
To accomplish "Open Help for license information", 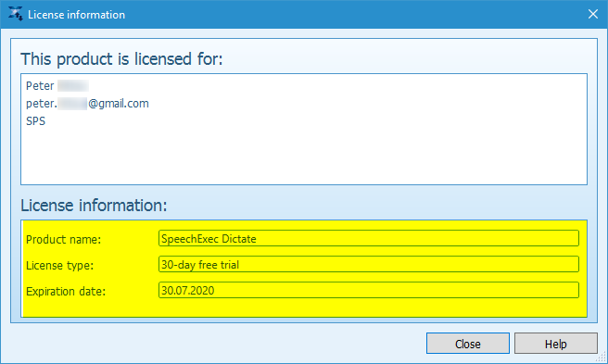I will (x=556, y=344).
